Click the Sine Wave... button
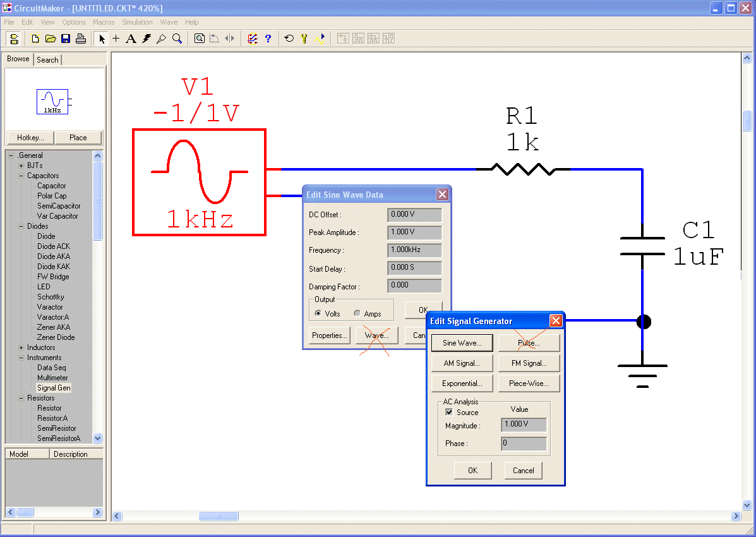 click(x=462, y=343)
